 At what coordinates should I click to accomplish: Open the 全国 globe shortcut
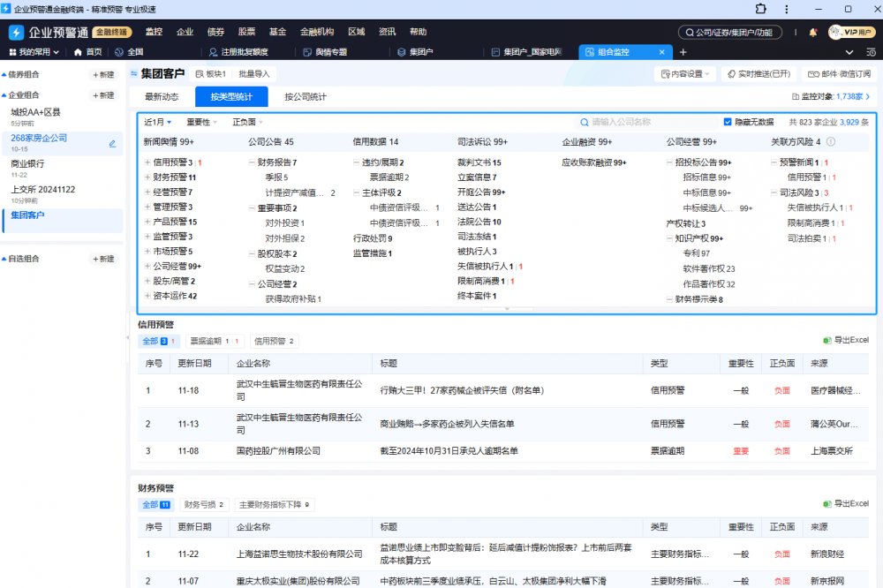129,52
